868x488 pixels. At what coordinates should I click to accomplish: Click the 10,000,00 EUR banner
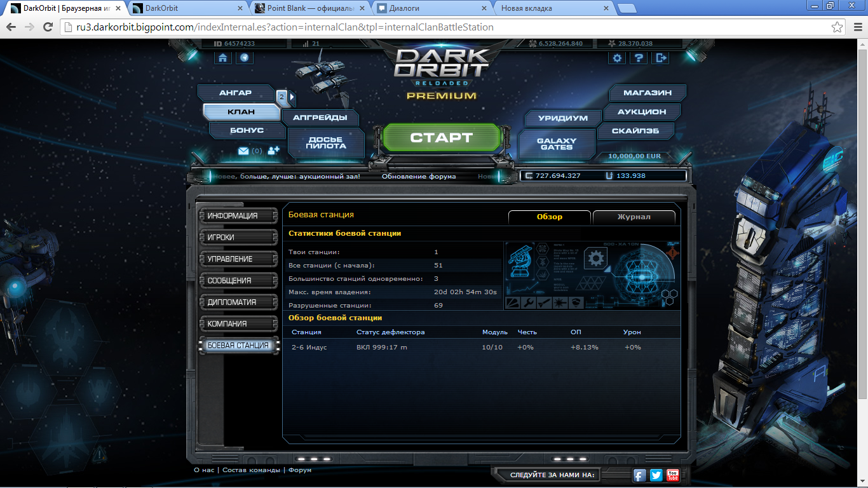[634, 156]
